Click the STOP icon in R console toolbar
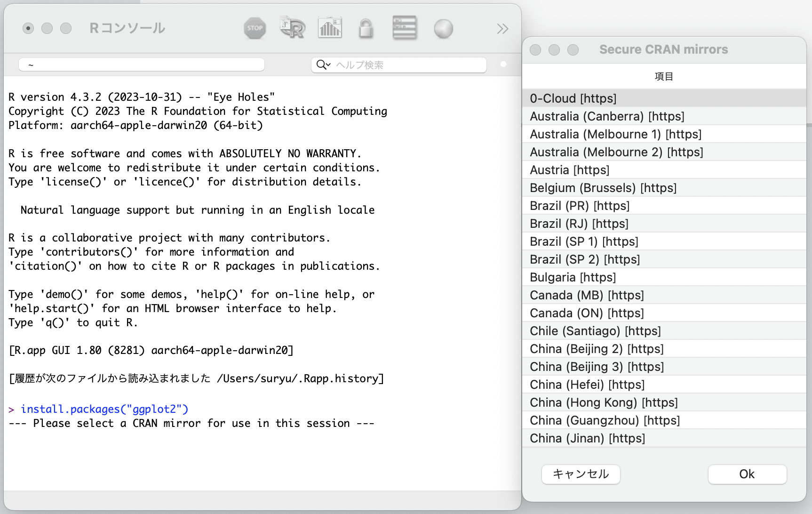Screen dimensions: 812x514 coord(255,28)
